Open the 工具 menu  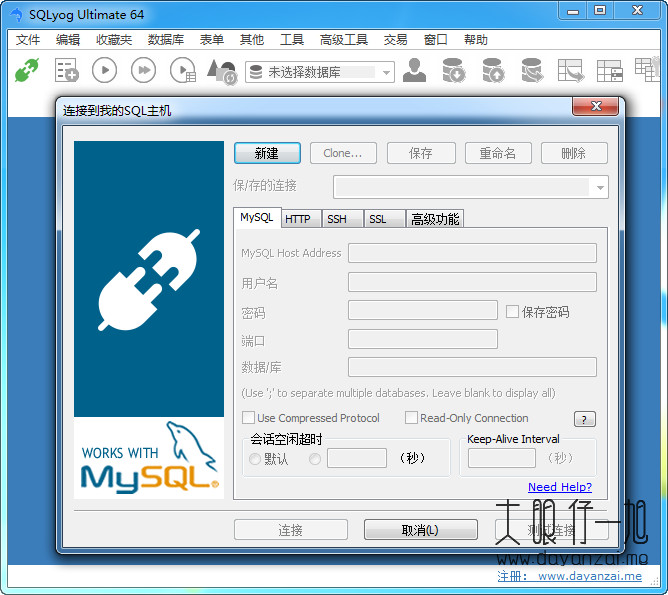tap(292, 40)
